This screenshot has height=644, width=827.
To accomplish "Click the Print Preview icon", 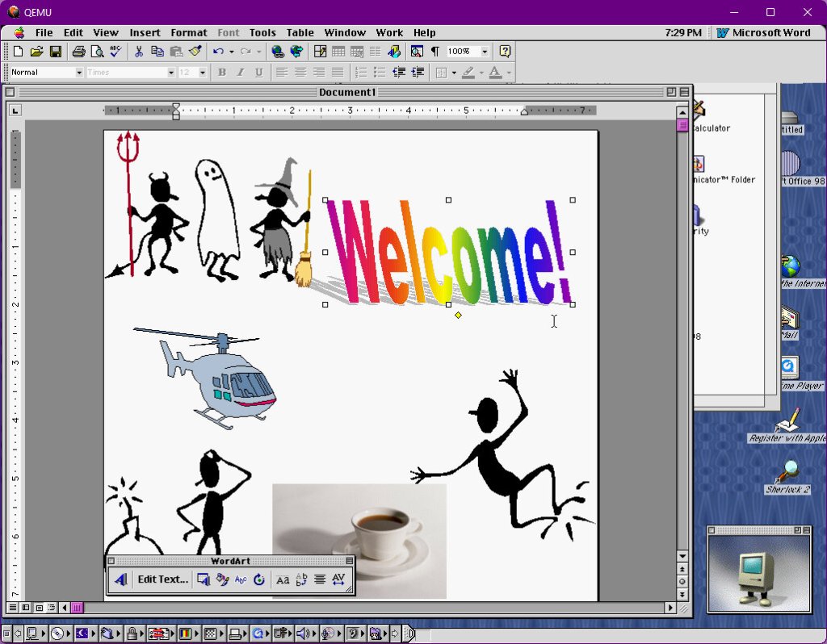I will [97, 52].
